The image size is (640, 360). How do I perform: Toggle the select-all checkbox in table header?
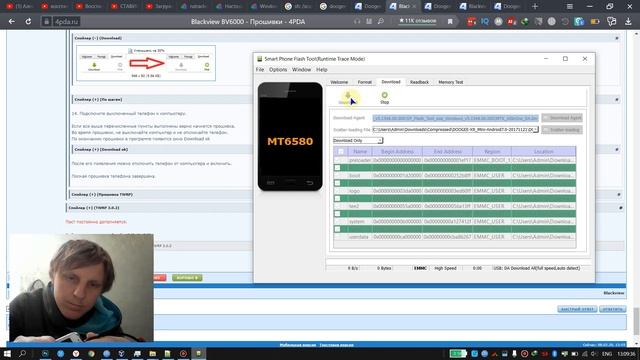[x=341, y=151]
